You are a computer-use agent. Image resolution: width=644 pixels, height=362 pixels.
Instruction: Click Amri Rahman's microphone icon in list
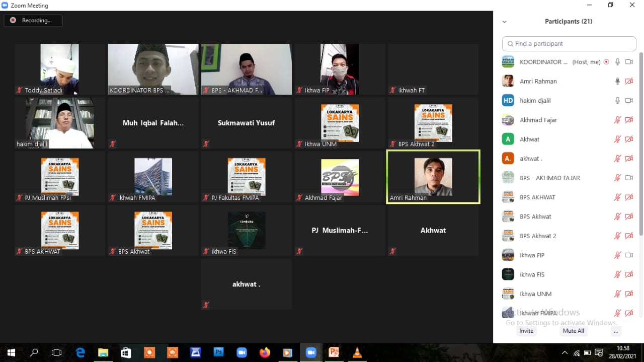617,81
